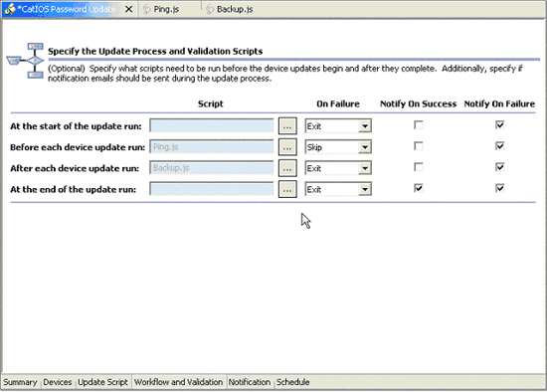
Task: Click the 'Script' column header
Action: pyautogui.click(x=211, y=104)
